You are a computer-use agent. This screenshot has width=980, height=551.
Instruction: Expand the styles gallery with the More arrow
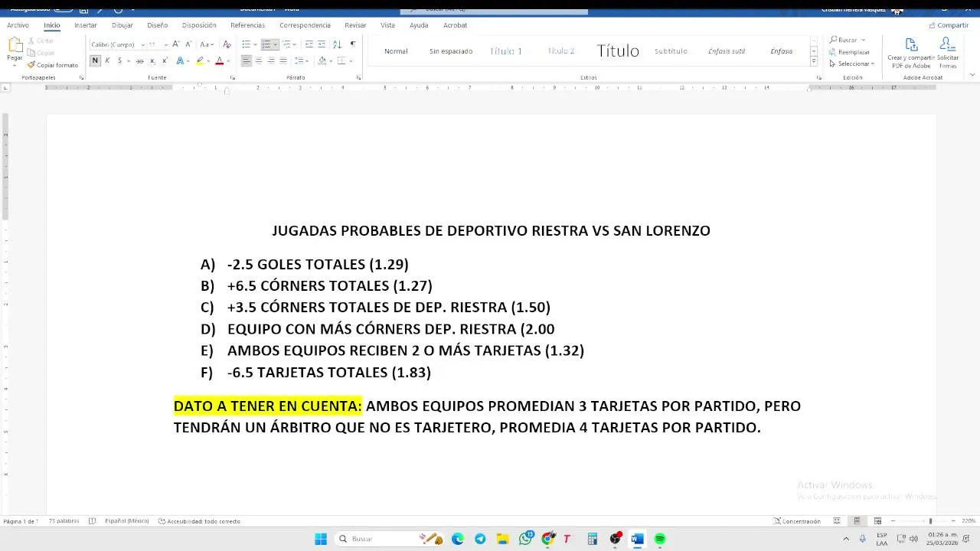(813, 62)
